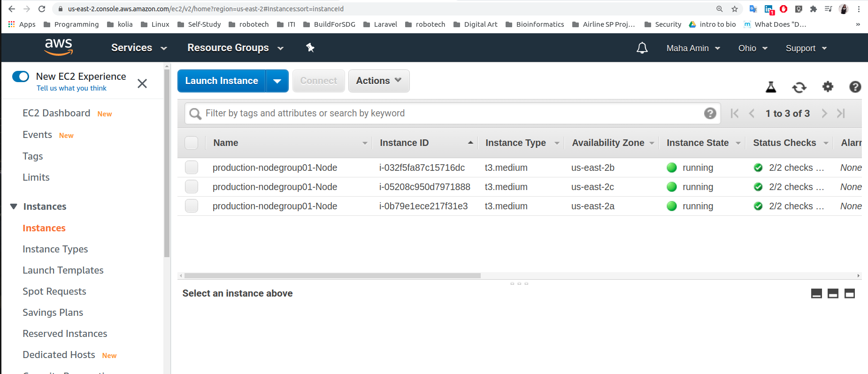Toggle Instance ID sort arrow
868x374 pixels.
click(x=470, y=143)
